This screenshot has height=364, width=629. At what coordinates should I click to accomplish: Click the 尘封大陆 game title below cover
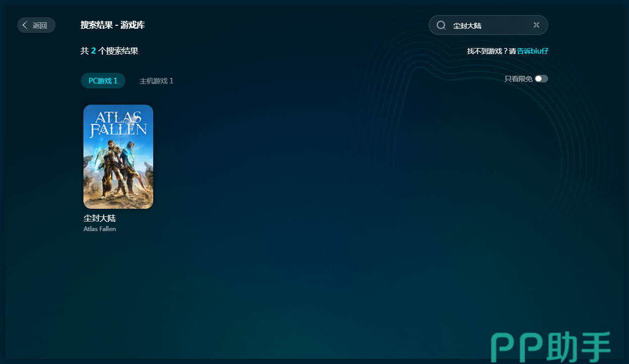pyautogui.click(x=100, y=218)
